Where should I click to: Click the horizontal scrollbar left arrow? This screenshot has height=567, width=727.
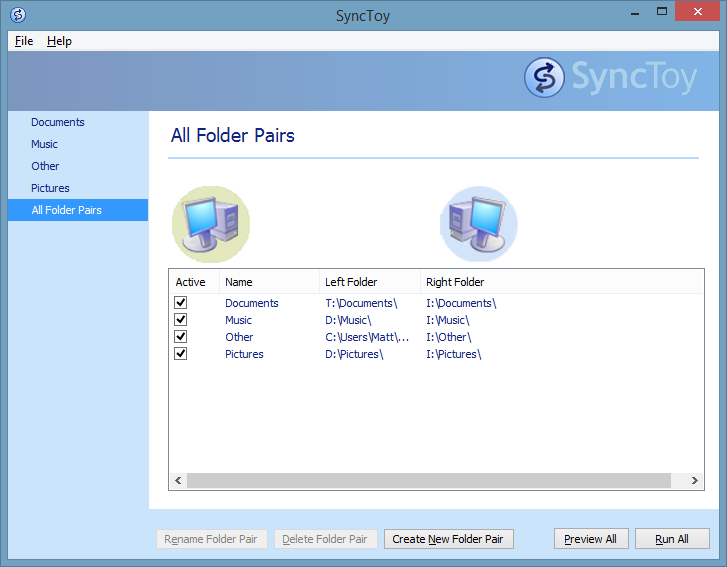point(178,480)
